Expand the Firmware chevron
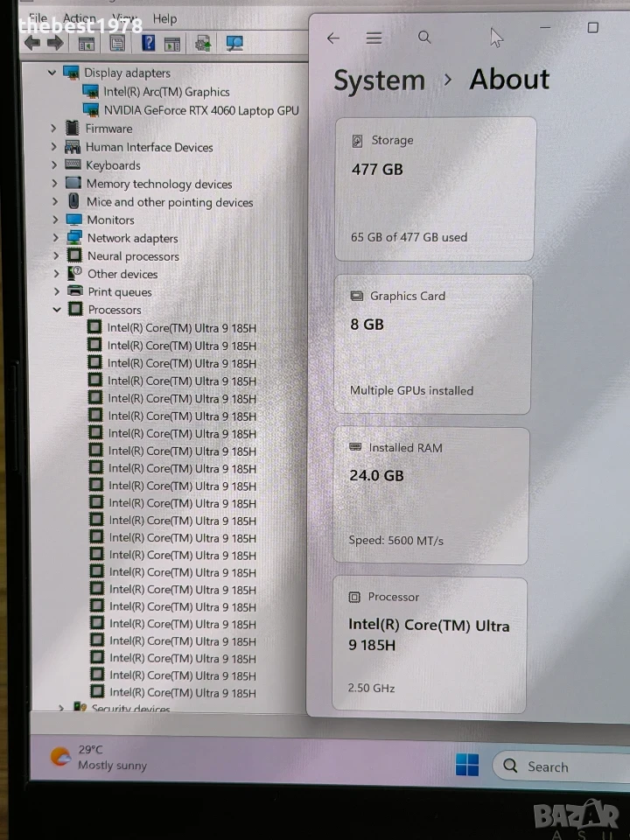Image resolution: width=630 pixels, height=840 pixels. coord(53,129)
